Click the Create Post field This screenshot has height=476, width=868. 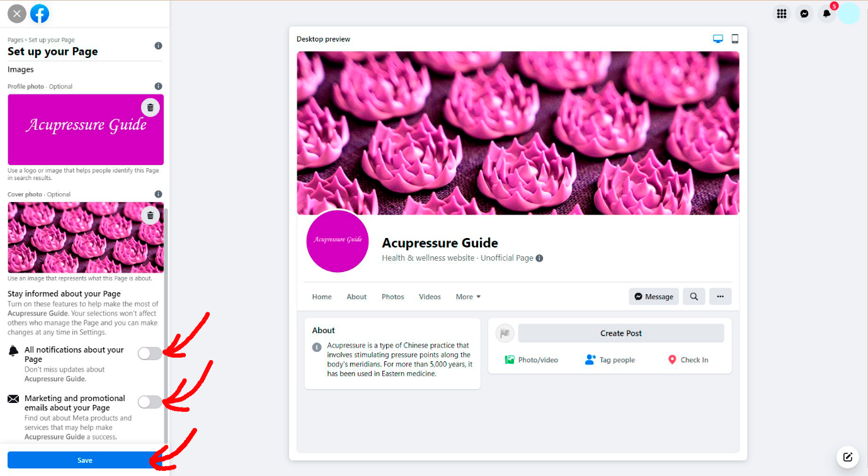pyautogui.click(x=621, y=333)
